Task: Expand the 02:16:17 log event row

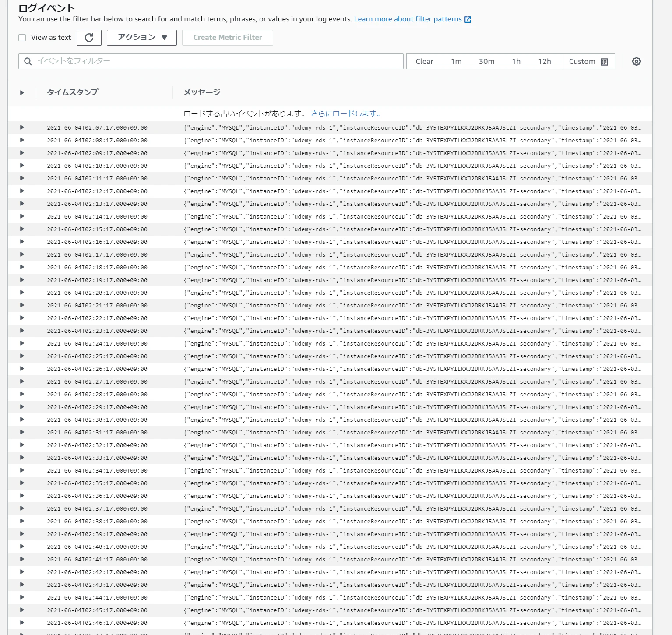Action: point(22,242)
